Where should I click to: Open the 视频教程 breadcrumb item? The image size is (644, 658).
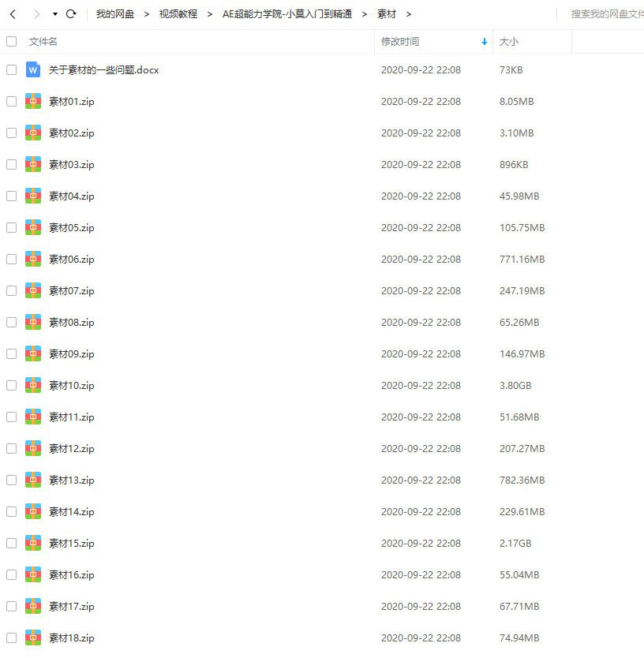178,13
